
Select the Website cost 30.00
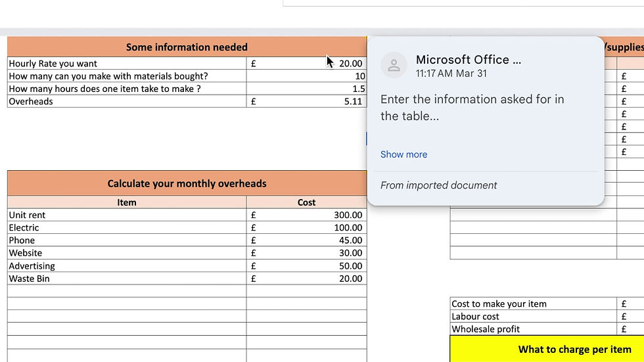pyautogui.click(x=306, y=253)
